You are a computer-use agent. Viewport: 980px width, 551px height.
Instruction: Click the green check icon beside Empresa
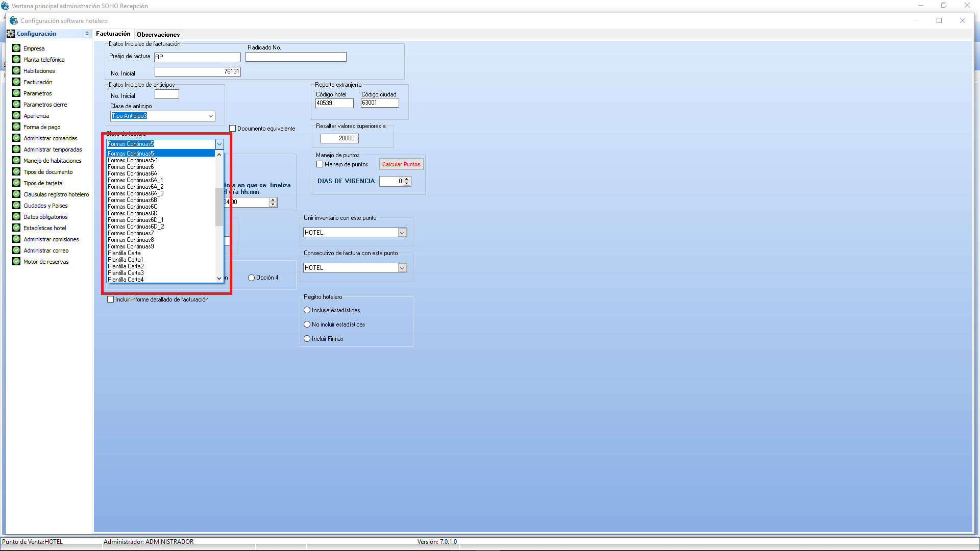pyautogui.click(x=16, y=48)
